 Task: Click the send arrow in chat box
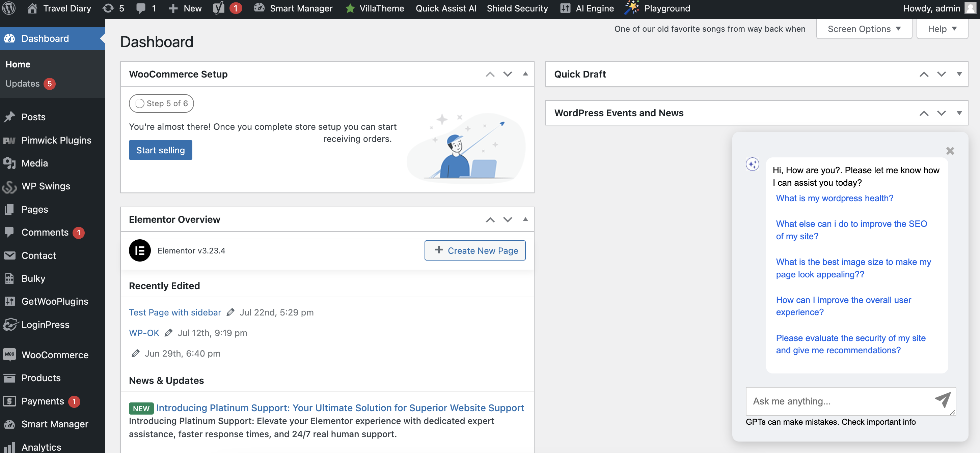(943, 400)
